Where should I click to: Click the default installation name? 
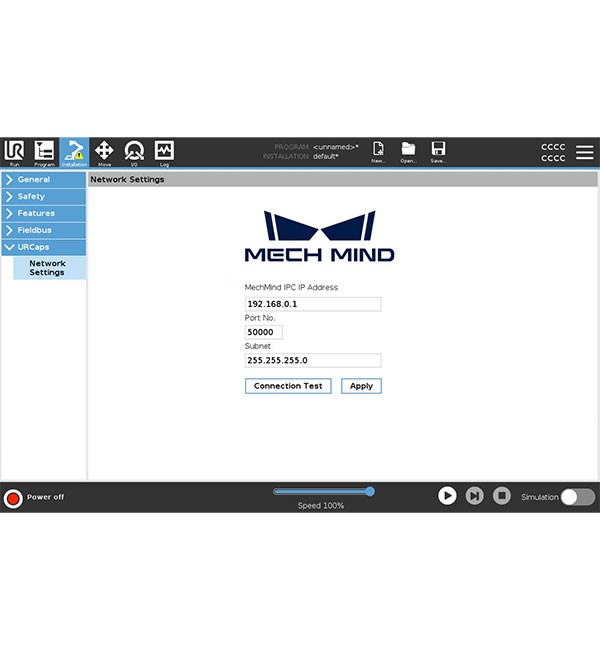coord(326,157)
